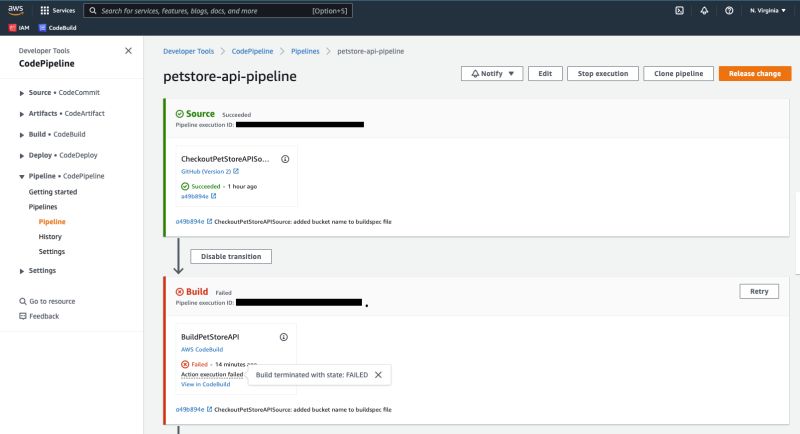This screenshot has height=434, width=800.
Task: Expand the Build CodeBuild section
Action: pos(21,135)
